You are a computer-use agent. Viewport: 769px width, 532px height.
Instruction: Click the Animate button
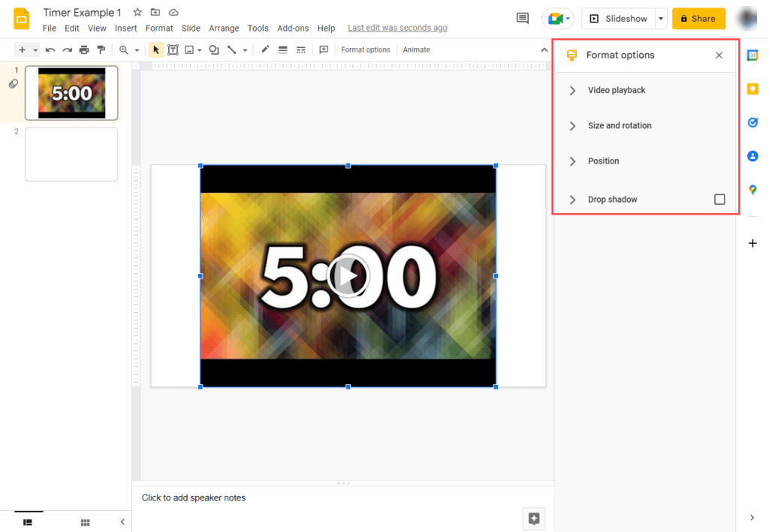[416, 50]
